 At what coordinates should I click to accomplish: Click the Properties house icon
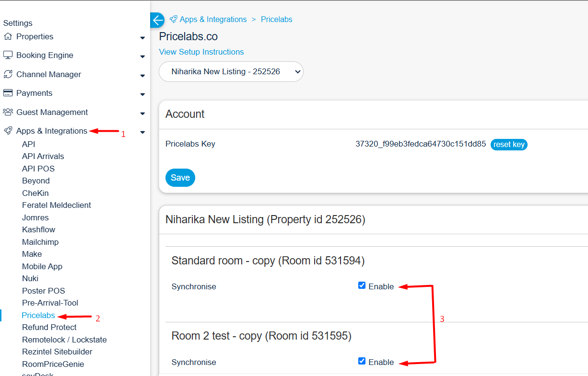tap(8, 36)
